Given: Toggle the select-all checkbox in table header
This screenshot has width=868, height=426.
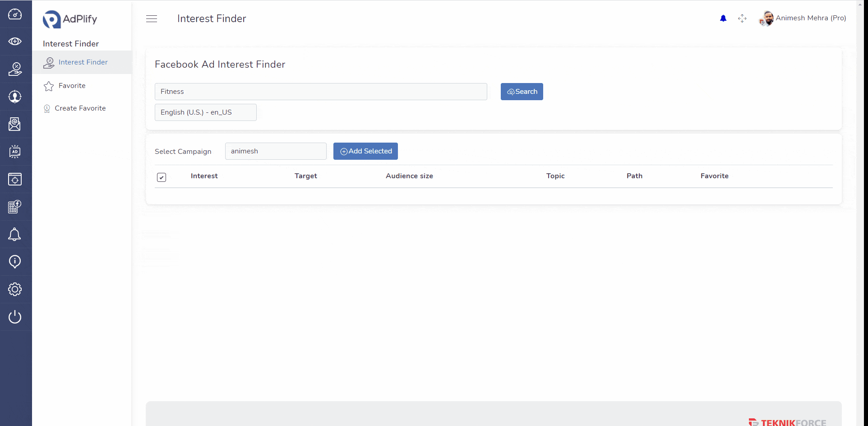Looking at the screenshot, I should point(162,177).
